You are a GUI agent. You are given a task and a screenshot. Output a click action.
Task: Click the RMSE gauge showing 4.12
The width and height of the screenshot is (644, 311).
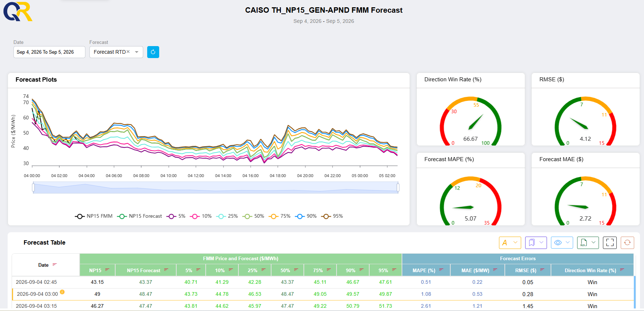coord(585,122)
